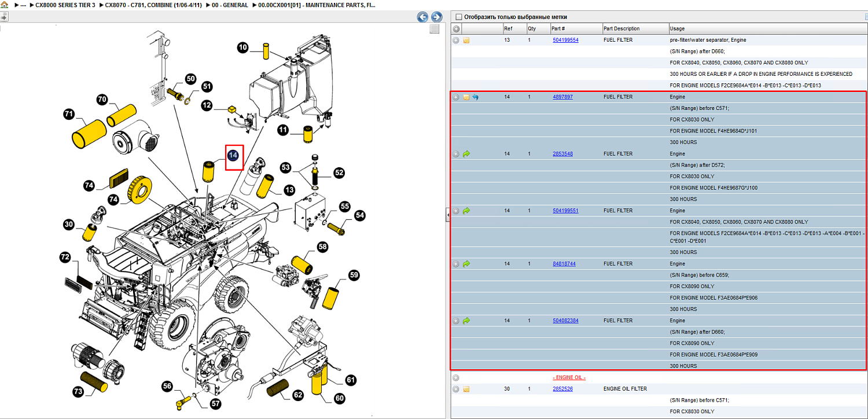Select callout 10 on the diagram
The height and width of the screenshot is (419, 868).
(x=243, y=48)
